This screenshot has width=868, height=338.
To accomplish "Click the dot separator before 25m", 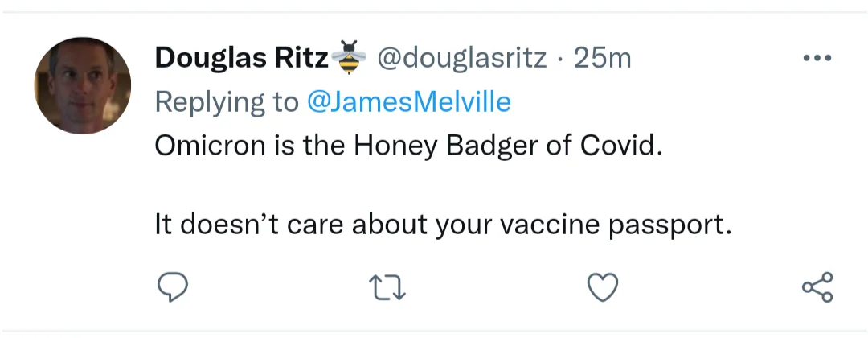I will coord(561,59).
